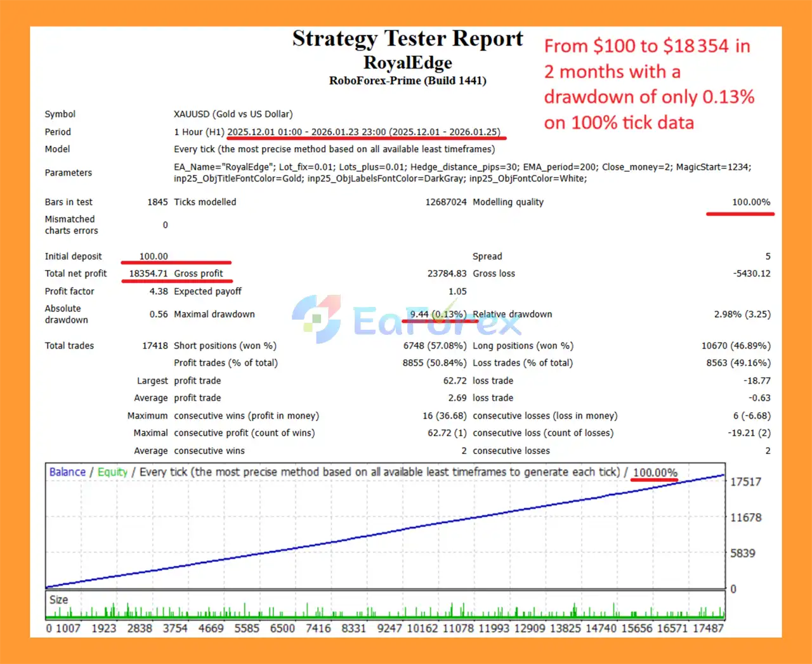The width and height of the screenshot is (812, 664).
Task: Click the 9247 tick on chart x-axis
Action: coord(390,628)
